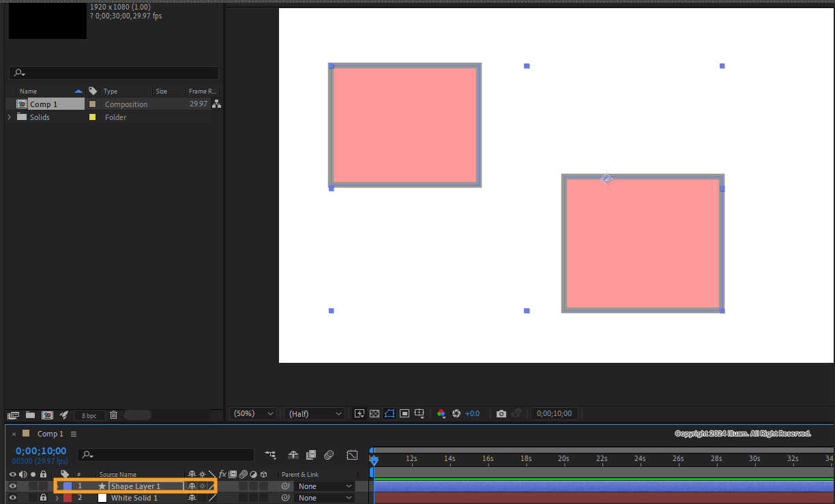The image size is (835, 504).
Task: Click White Solid 1 red label swatch
Action: [68, 498]
